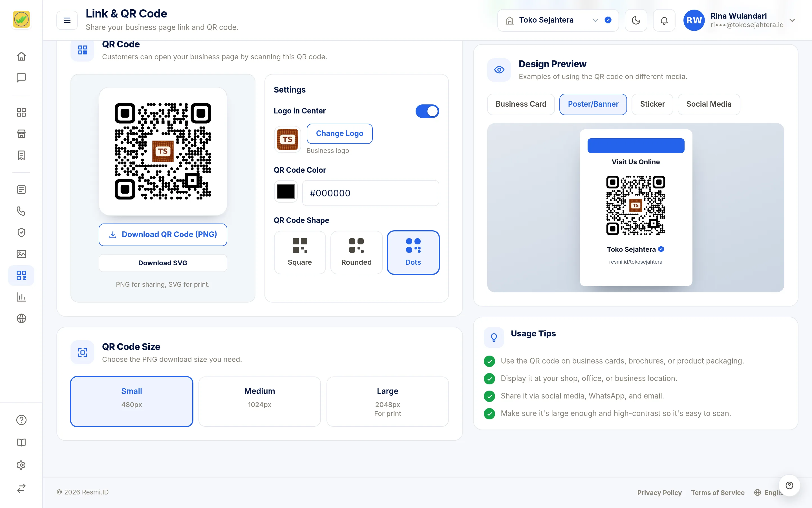The image size is (812, 508).
Task: Click the RW avatar circle
Action: pyautogui.click(x=694, y=20)
